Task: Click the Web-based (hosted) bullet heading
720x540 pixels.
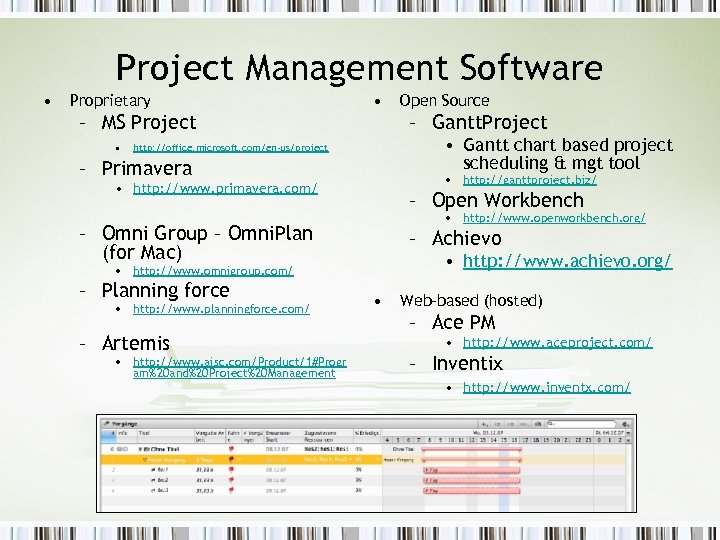Action: [471, 300]
